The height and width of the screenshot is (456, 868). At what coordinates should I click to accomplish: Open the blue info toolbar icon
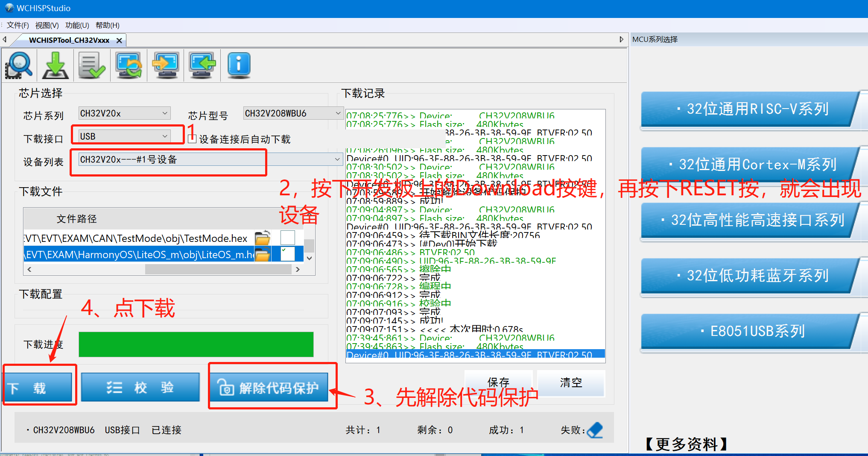coord(239,65)
